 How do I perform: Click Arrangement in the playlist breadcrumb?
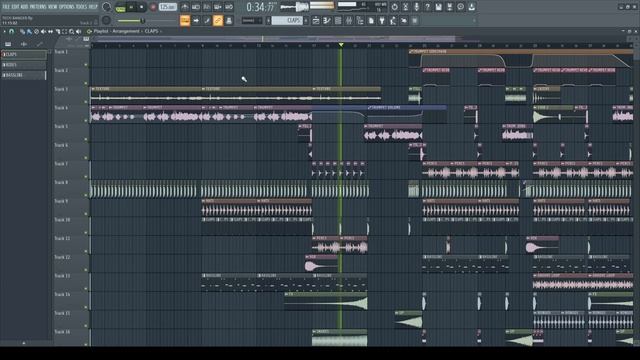(x=125, y=31)
